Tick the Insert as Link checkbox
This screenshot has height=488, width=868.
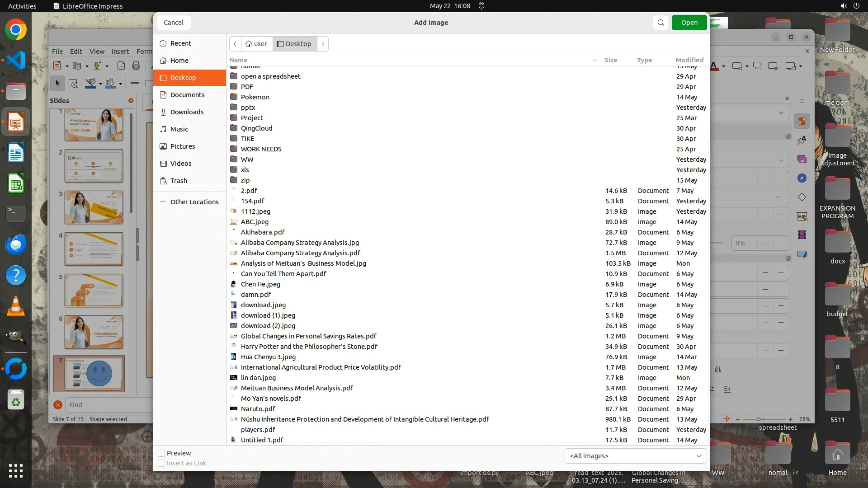[x=161, y=463]
